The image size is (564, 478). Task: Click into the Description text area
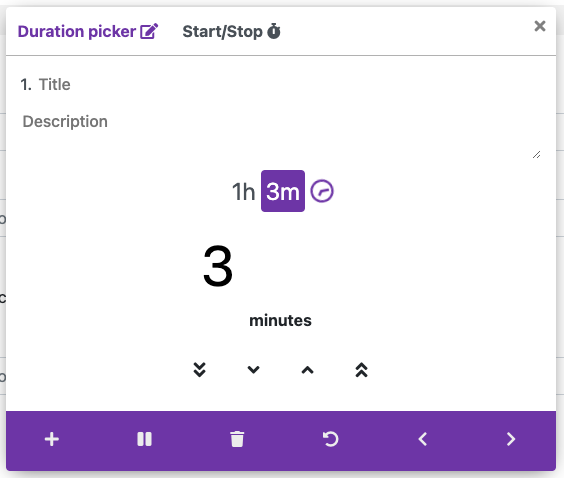[x=281, y=134]
